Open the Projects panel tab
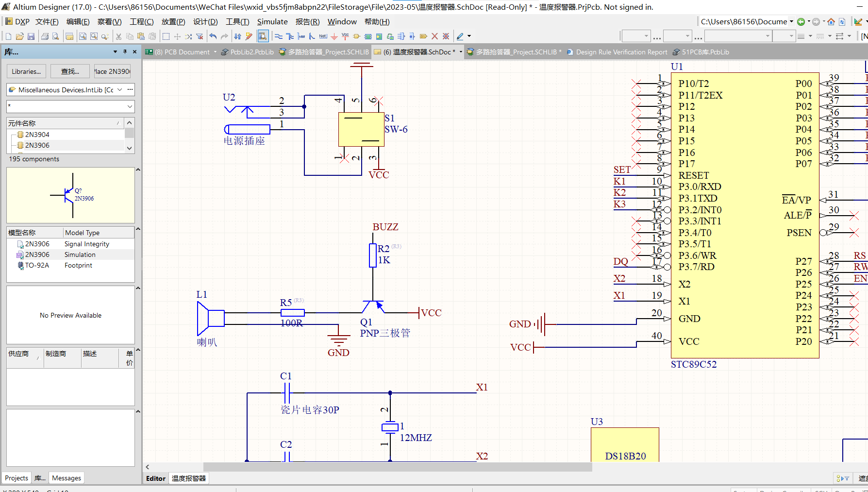Viewport: 868px width, 492px height. click(17, 478)
